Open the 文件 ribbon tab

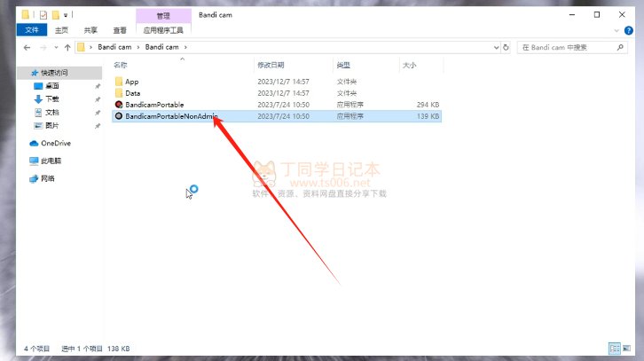click(32, 30)
